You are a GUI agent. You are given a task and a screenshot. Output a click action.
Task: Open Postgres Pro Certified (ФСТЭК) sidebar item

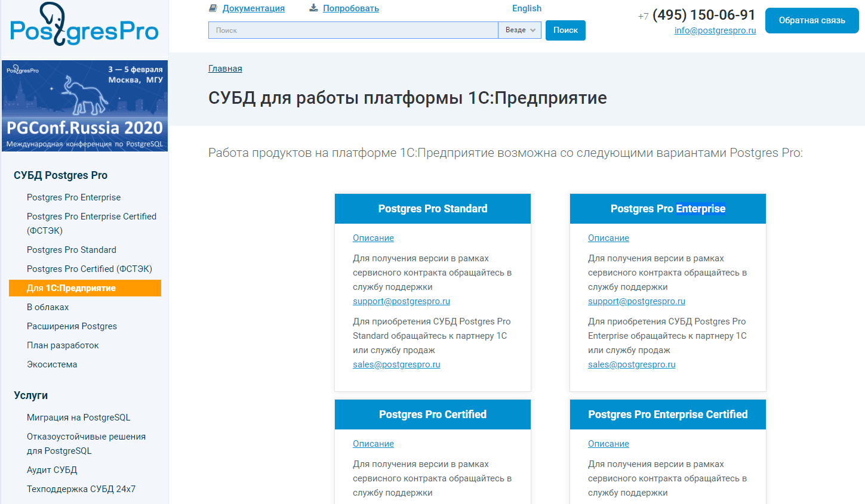(x=90, y=269)
